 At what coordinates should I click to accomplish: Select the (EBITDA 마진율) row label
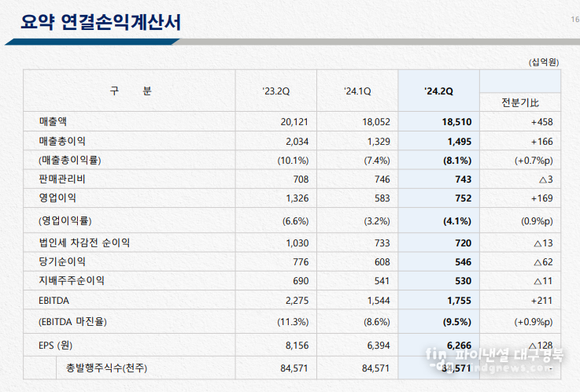click(72, 321)
